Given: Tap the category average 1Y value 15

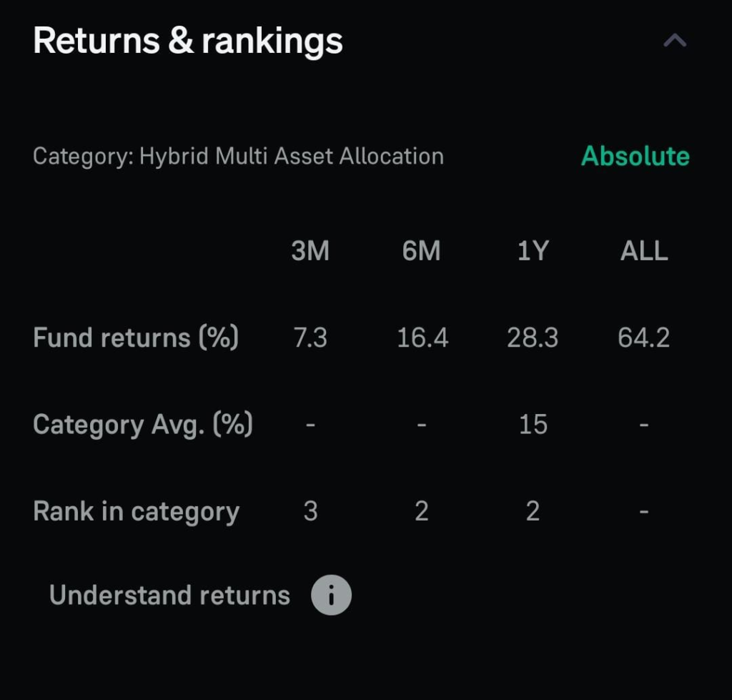Looking at the screenshot, I should tap(533, 423).
